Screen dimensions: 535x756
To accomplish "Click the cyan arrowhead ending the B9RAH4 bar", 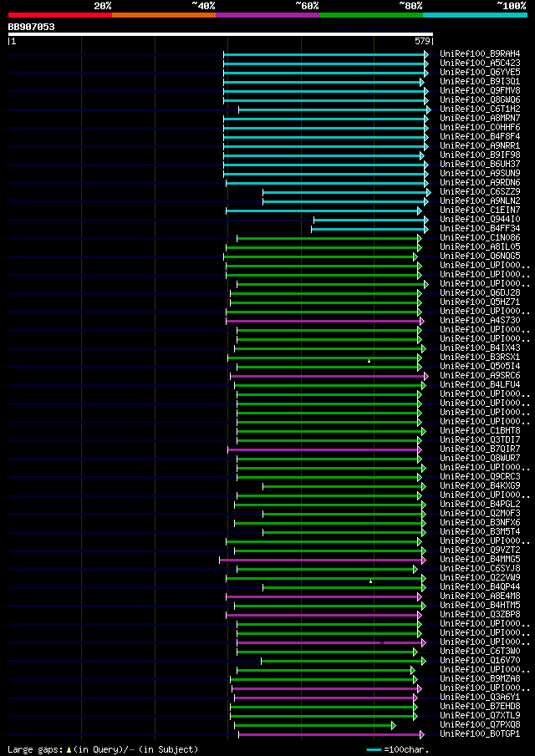I will (426, 54).
